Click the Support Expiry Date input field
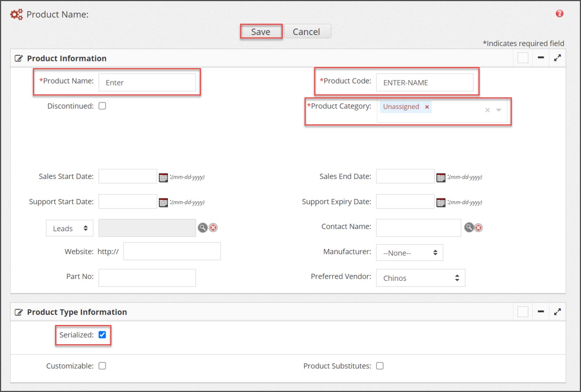 click(x=405, y=201)
